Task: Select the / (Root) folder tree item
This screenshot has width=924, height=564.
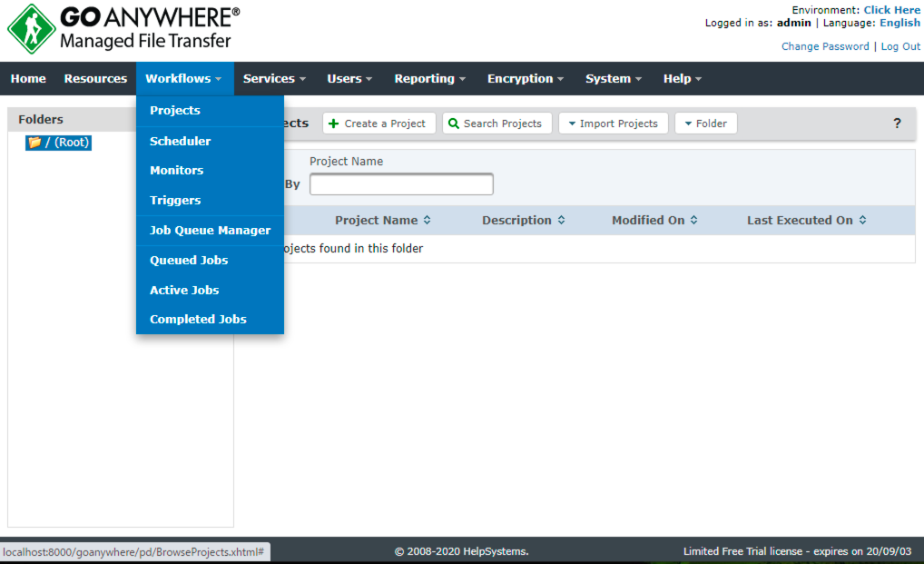Action: click(x=58, y=142)
